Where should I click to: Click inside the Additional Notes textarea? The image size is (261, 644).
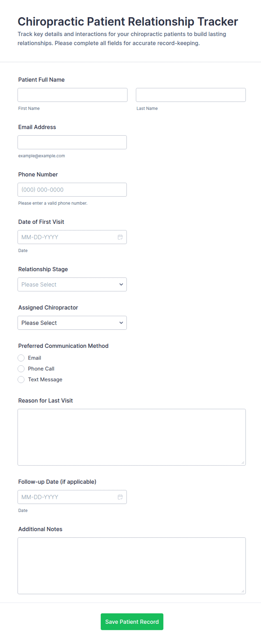(x=132, y=566)
